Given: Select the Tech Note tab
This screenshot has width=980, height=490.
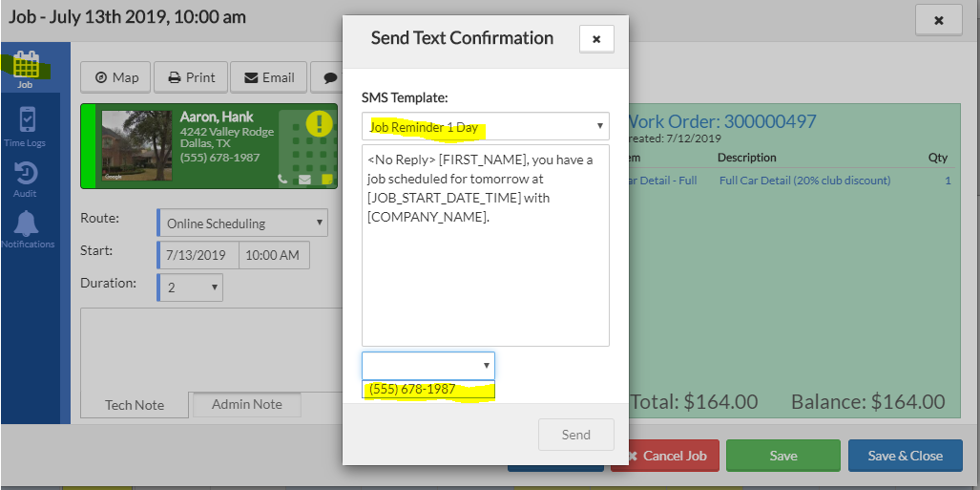Looking at the screenshot, I should pyautogui.click(x=135, y=405).
